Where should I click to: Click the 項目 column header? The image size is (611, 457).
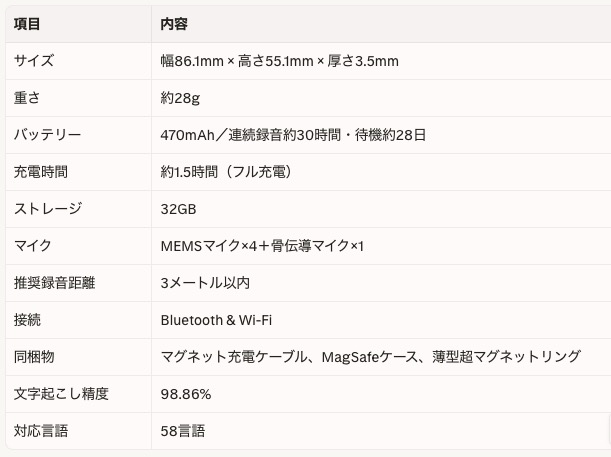[28, 24]
